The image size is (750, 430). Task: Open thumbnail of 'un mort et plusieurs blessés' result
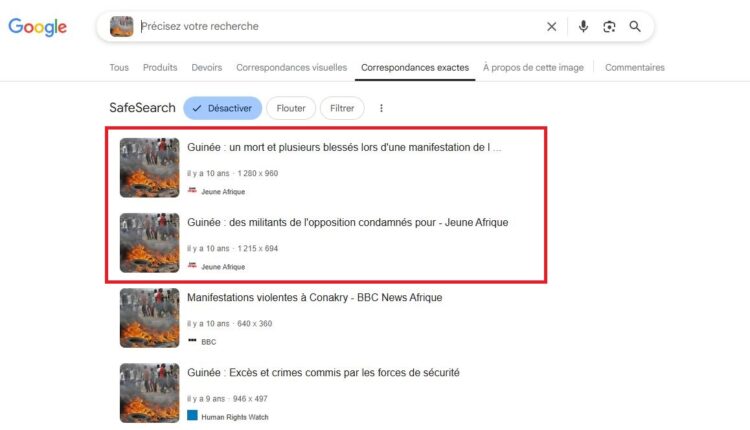tap(150, 168)
